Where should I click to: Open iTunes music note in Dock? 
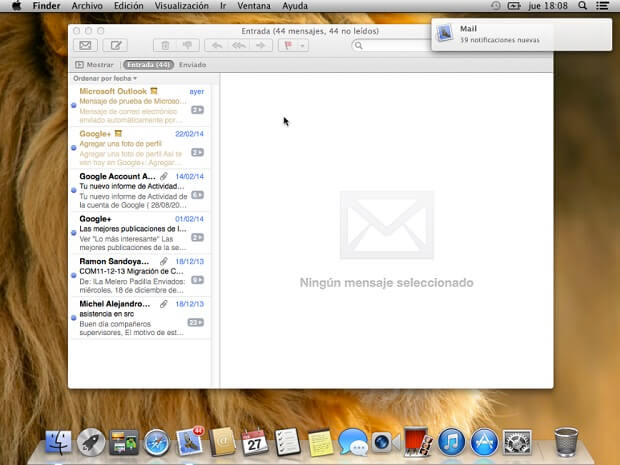tap(451, 442)
